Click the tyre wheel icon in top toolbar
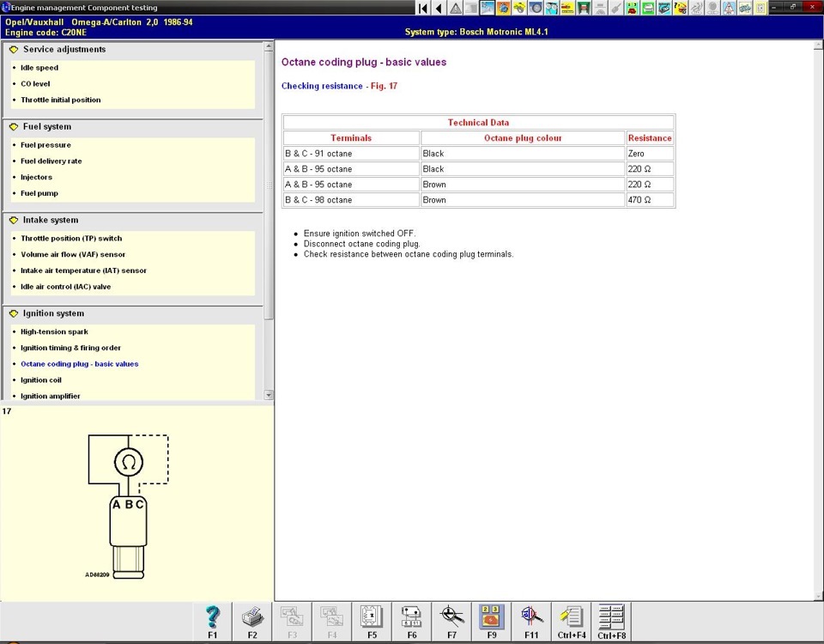This screenshot has width=824, height=644. (x=536, y=8)
